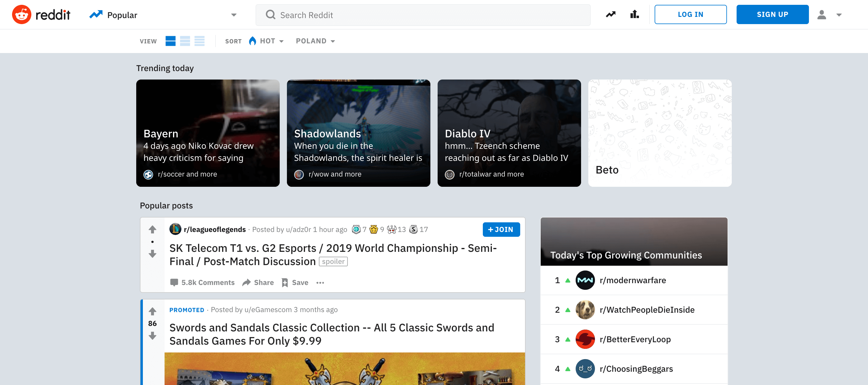Open the SK Telecom T1 vs. G2 post title
868x385 pixels.
pyautogui.click(x=333, y=255)
